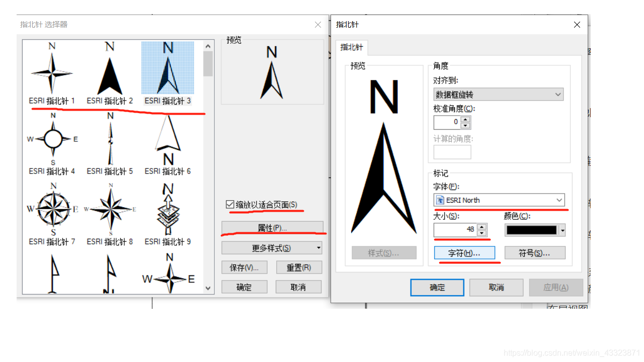This screenshot has width=644, height=362.
Task: Decrease 校准角度 with down spinner
Action: click(465, 125)
